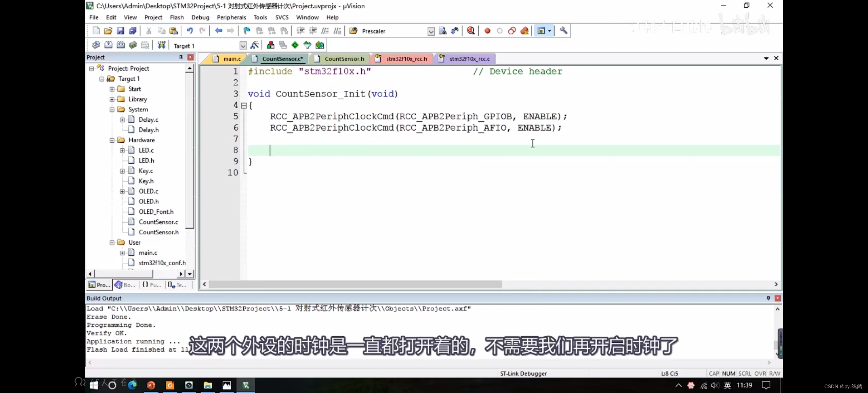Open Configuration wrench icon
Viewport: 868px width, 393px height.
pos(563,31)
